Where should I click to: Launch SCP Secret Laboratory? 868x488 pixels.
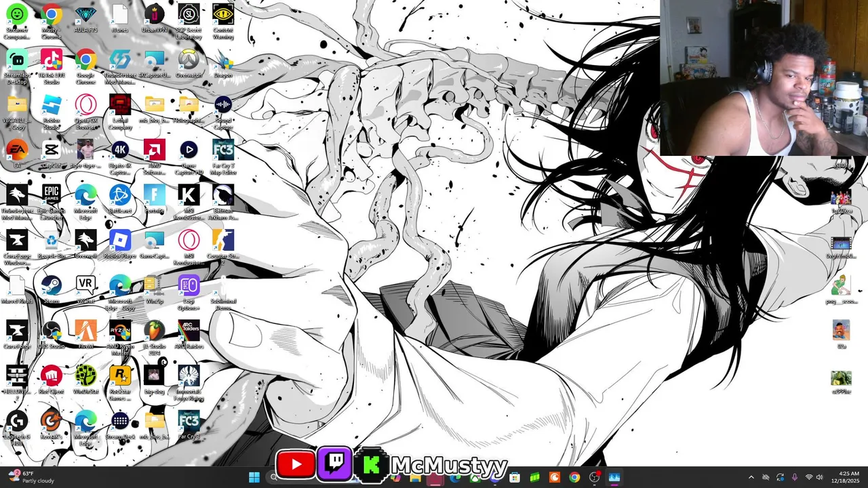point(189,20)
